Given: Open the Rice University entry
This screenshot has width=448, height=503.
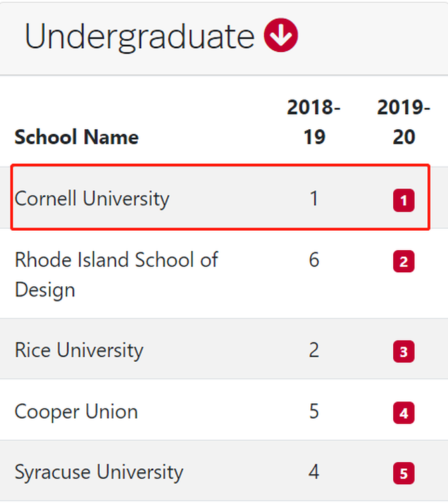Looking at the screenshot, I should point(79,350).
